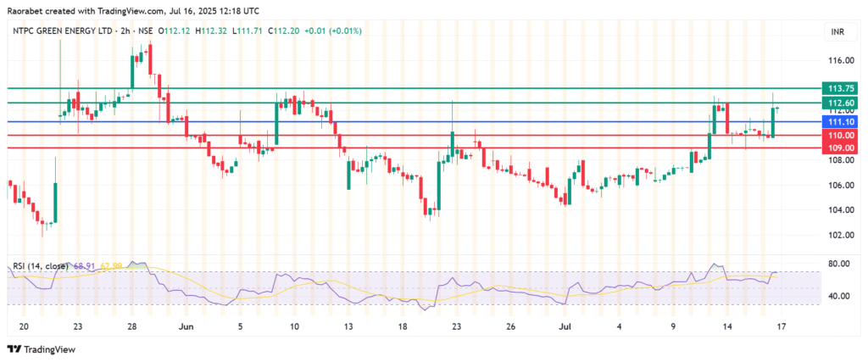This screenshot has width=868, height=362.
Task: Click the 102.00 price axis value
Action: coord(840,235)
